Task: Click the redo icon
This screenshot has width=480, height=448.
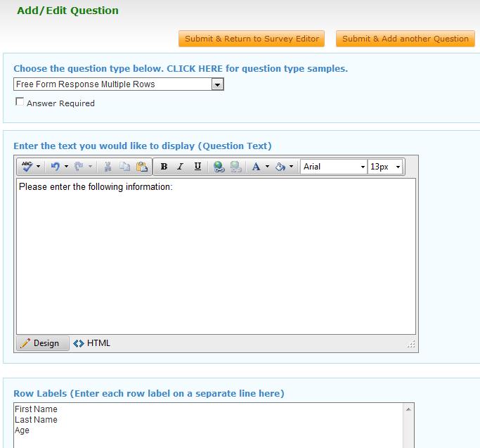Action: tap(79, 167)
